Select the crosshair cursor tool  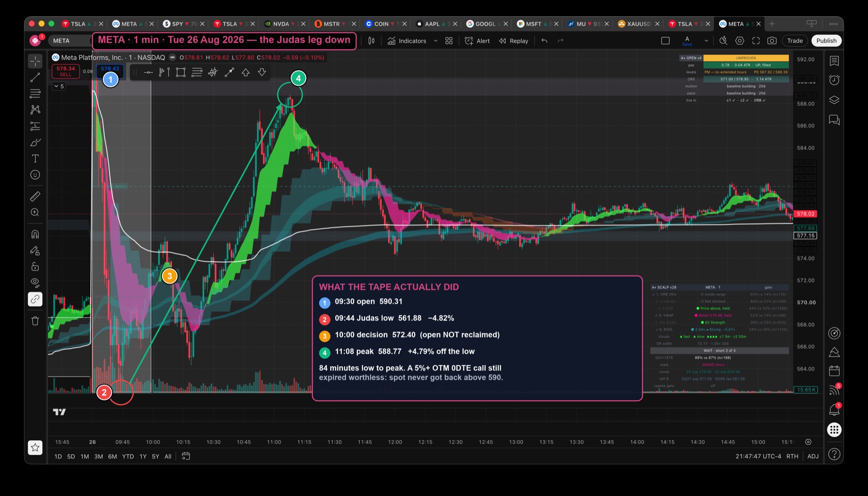tap(35, 61)
